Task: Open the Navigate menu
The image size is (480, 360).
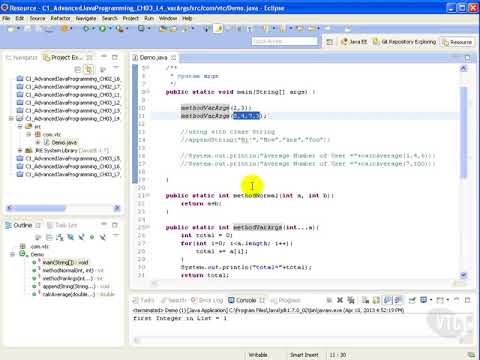Action: [86, 18]
